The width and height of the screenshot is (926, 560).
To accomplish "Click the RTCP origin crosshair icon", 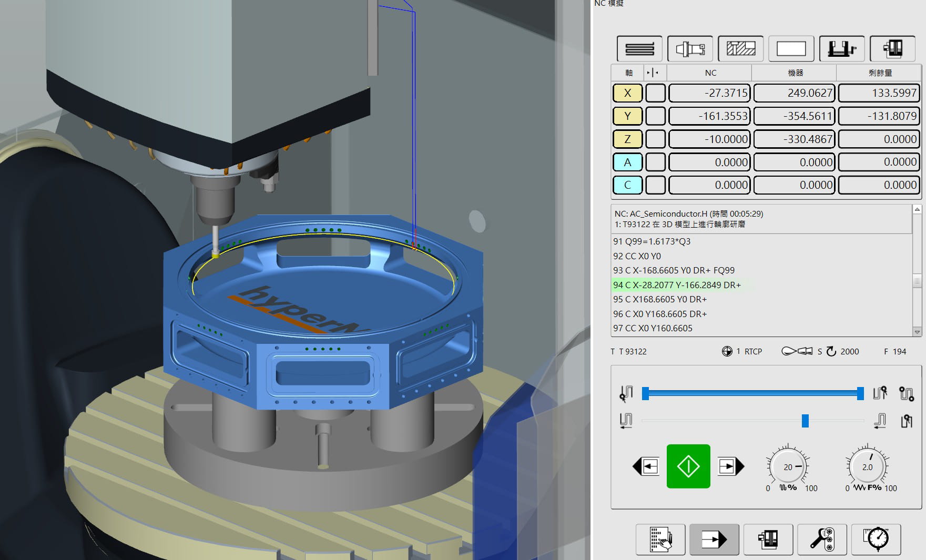I will point(727,351).
